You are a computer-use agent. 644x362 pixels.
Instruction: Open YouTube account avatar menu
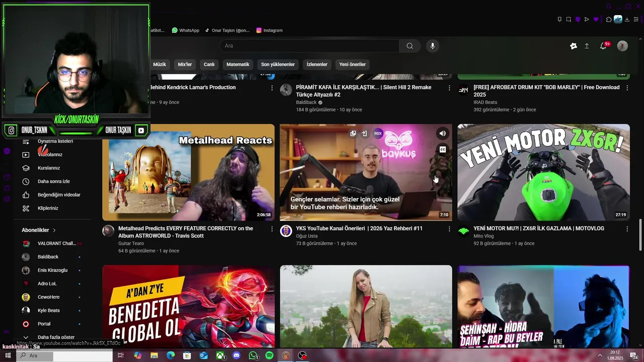(622, 46)
